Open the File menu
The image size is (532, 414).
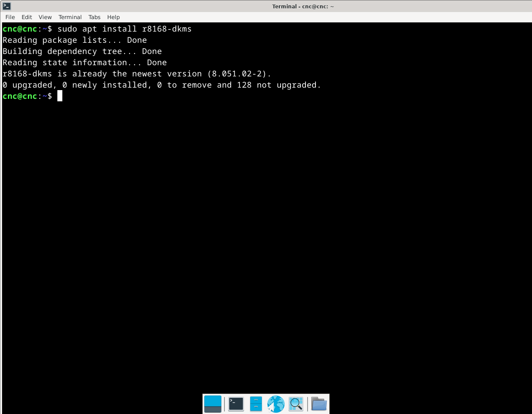click(x=10, y=17)
